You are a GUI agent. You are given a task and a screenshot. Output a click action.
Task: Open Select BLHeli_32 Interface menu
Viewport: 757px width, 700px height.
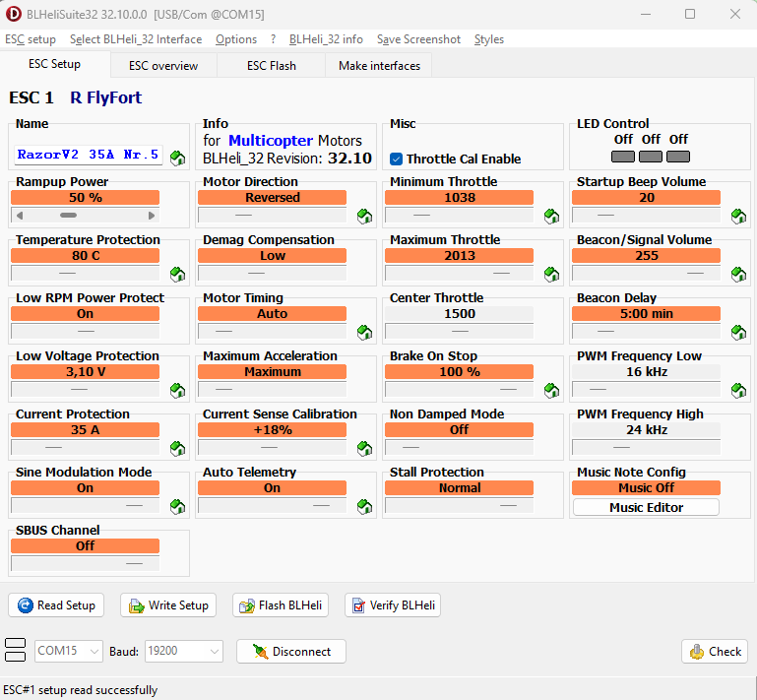click(136, 39)
